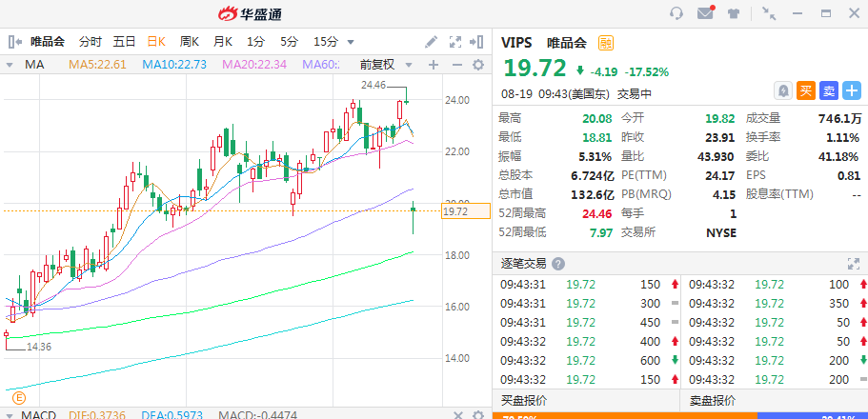Close the MACD indicator panel
868x419 pixels.
[x=457, y=415]
